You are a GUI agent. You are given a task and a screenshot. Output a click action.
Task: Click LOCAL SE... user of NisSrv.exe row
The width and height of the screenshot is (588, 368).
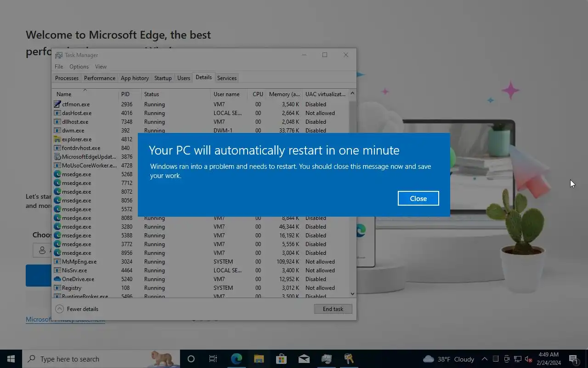point(227,270)
